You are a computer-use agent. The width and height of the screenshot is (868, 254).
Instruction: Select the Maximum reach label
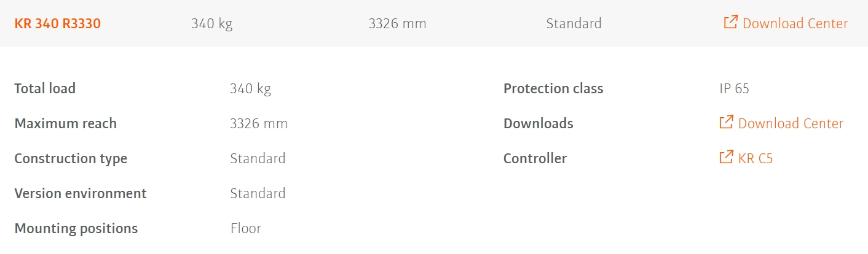point(65,123)
